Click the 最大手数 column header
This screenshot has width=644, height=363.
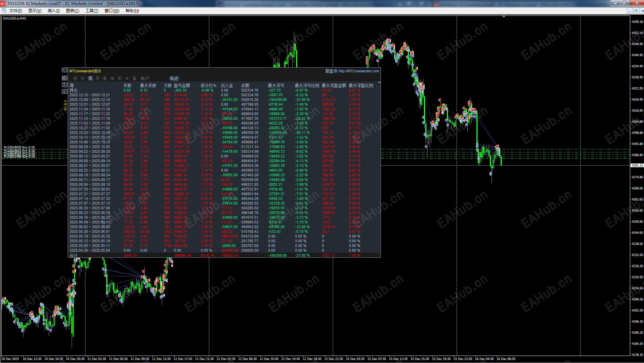click(148, 85)
